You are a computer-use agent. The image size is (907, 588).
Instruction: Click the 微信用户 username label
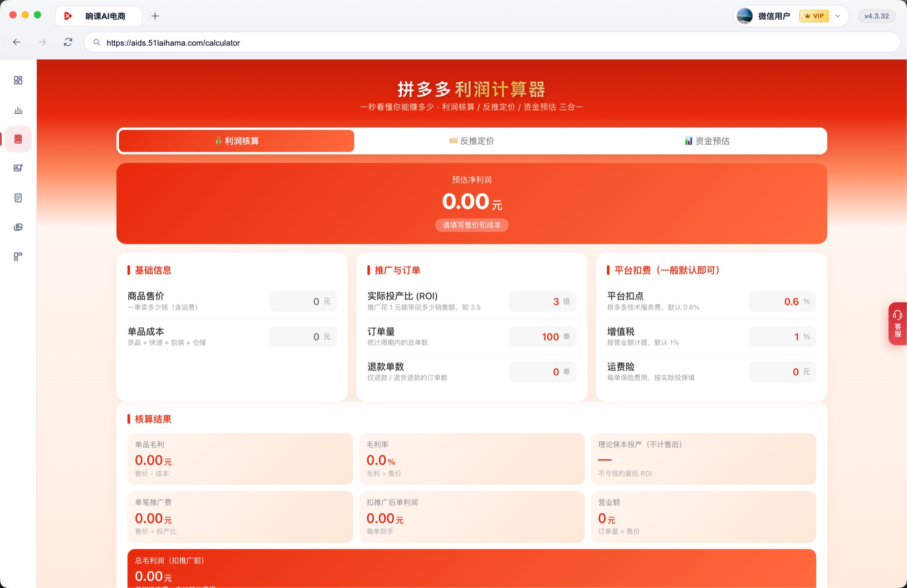click(x=774, y=16)
